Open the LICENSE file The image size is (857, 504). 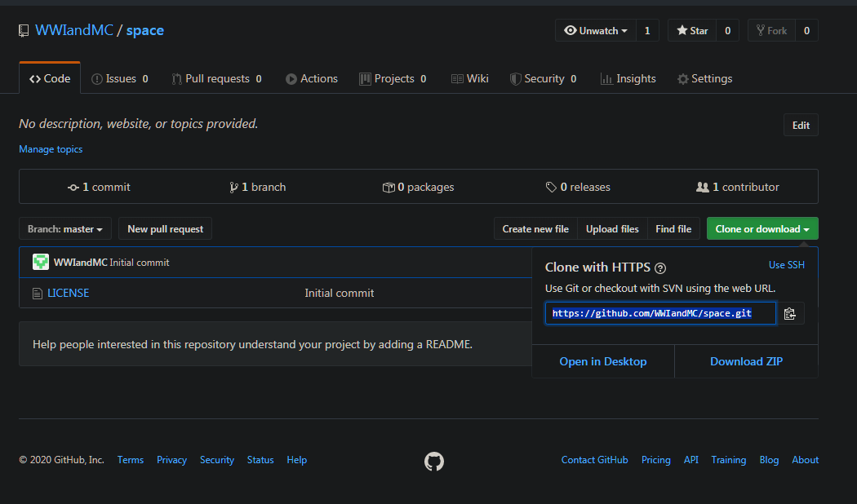click(69, 294)
